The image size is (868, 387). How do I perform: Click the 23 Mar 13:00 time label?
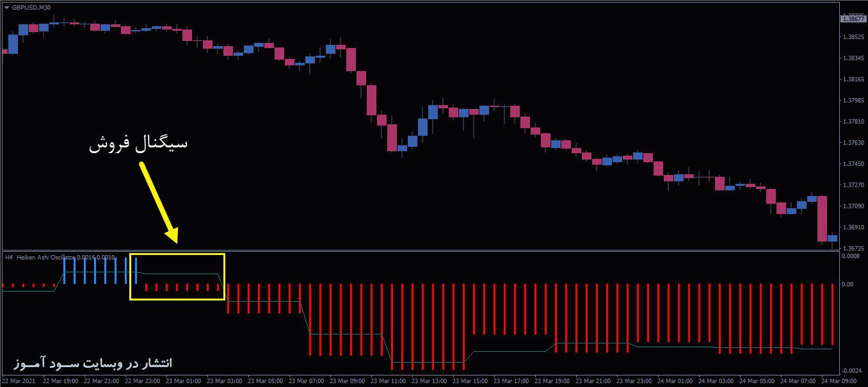point(431,381)
